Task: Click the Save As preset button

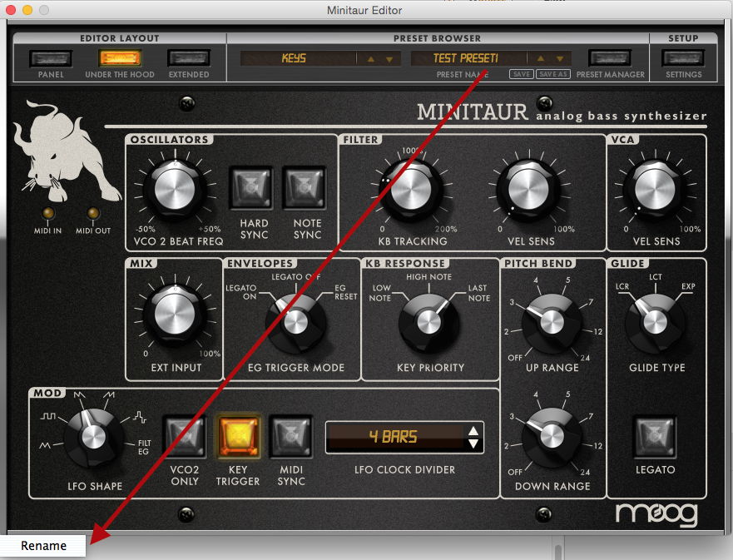Action: [553, 74]
